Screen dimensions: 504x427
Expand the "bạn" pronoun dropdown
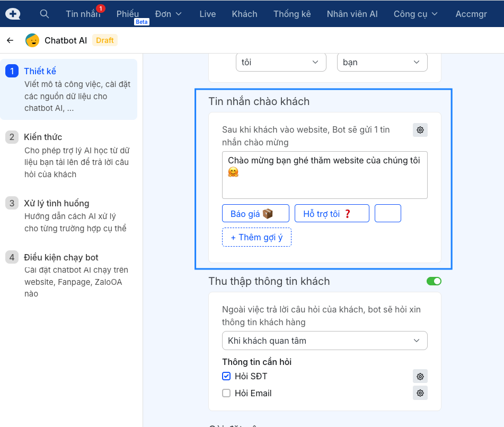coord(382,62)
